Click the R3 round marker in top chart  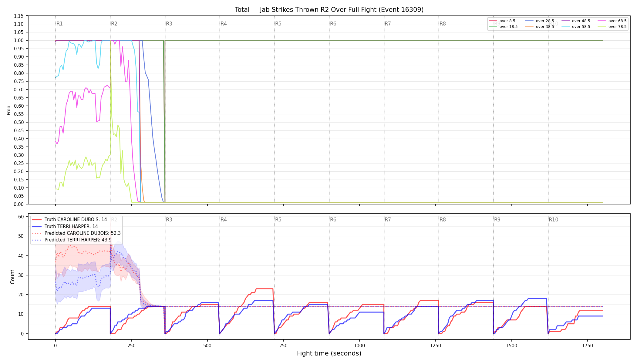(x=169, y=24)
